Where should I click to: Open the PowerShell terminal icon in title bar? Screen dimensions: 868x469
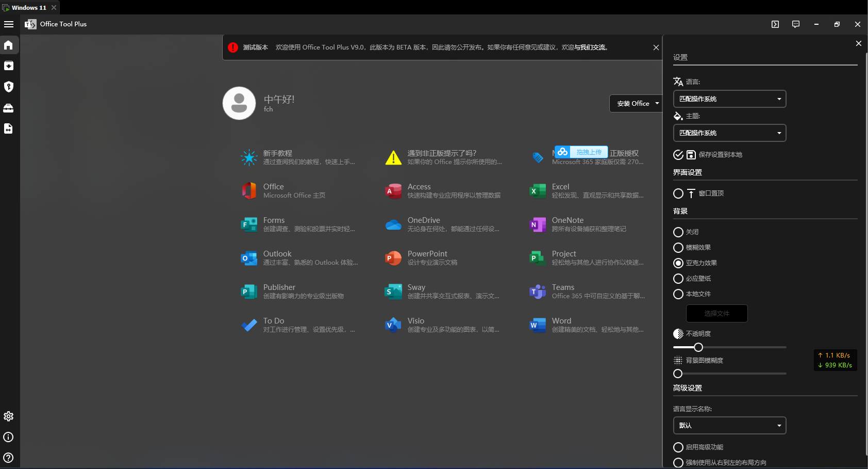pyautogui.click(x=775, y=24)
